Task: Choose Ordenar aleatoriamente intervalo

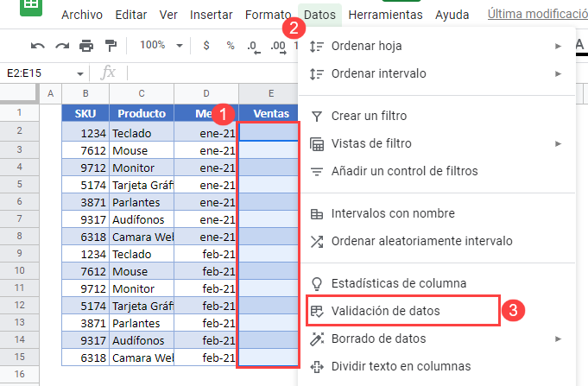Action: coord(437,241)
